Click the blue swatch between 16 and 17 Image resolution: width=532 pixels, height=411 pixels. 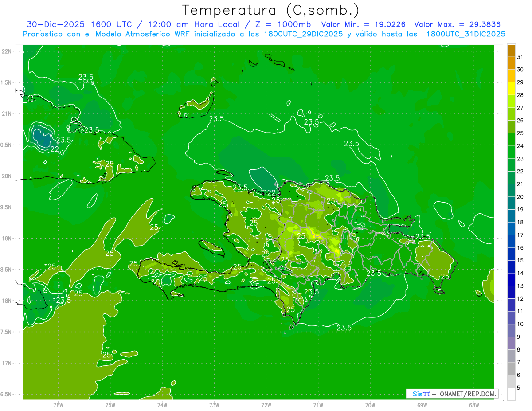pyautogui.click(x=511, y=241)
